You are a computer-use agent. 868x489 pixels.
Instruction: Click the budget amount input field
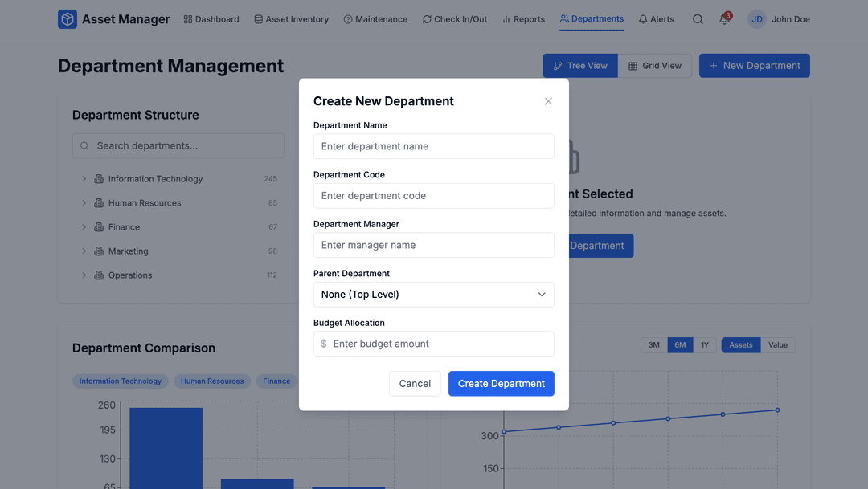pos(433,344)
